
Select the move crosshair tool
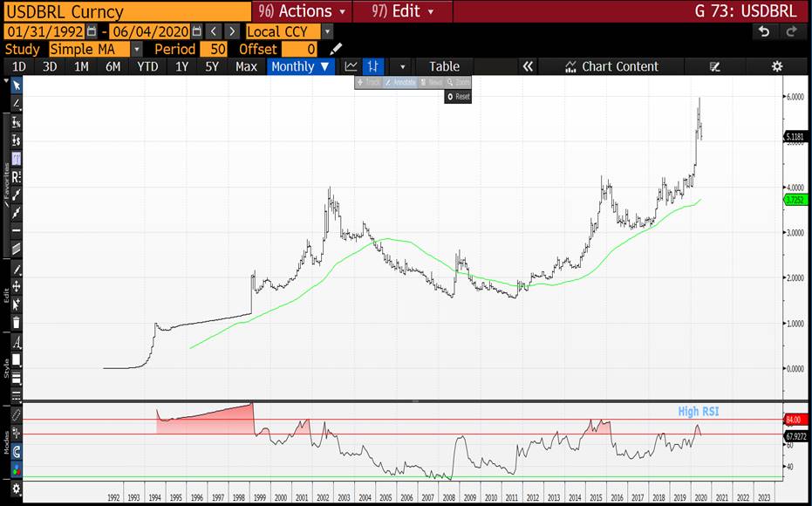pyautogui.click(x=16, y=286)
